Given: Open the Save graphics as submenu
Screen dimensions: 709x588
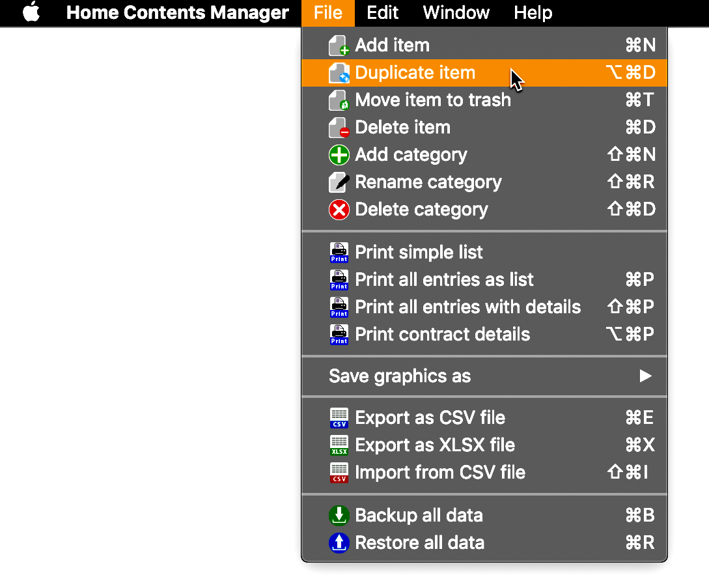Looking at the screenshot, I should click(x=484, y=376).
